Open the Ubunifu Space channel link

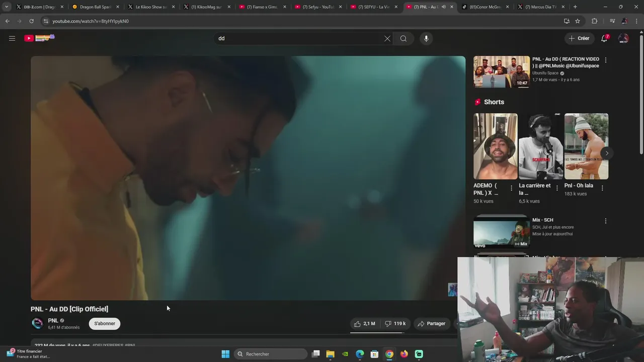[x=545, y=73]
